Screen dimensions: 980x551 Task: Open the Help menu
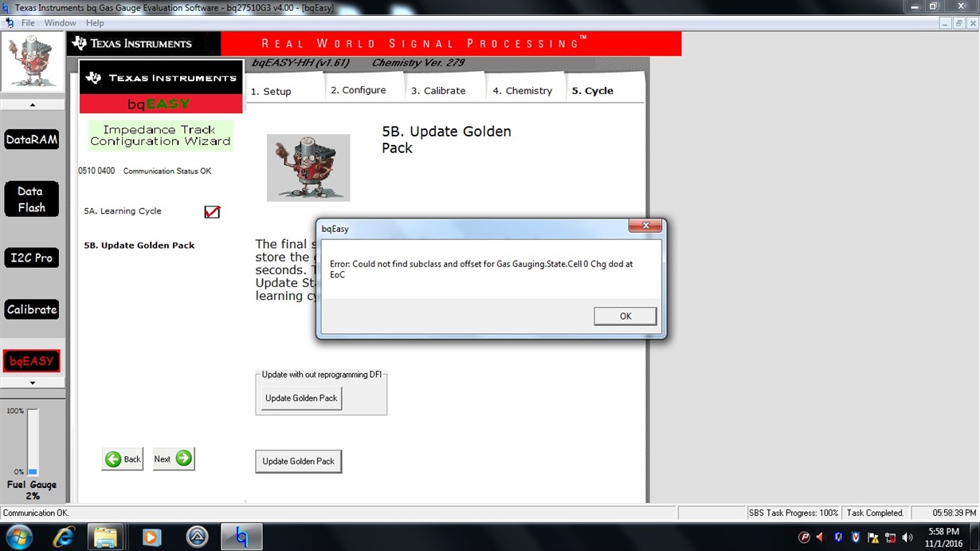pyautogui.click(x=95, y=23)
